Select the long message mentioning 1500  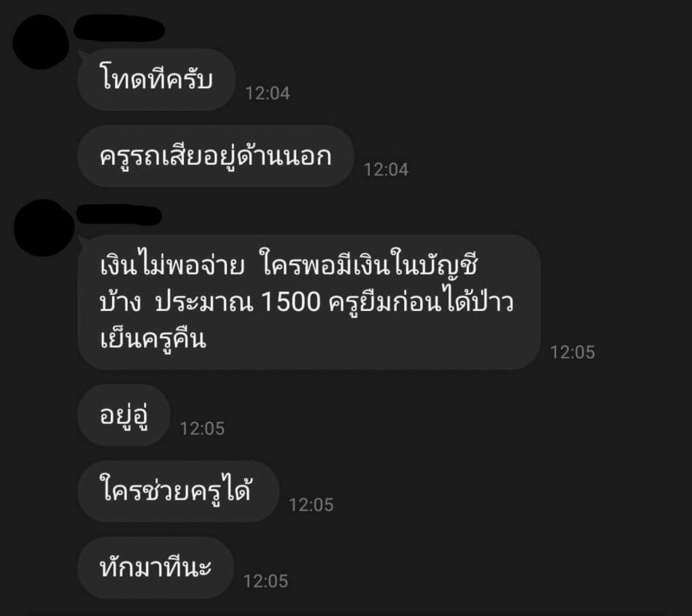[309, 302]
